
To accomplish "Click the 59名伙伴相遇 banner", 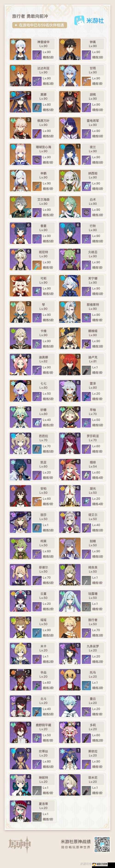I will coord(40,25).
